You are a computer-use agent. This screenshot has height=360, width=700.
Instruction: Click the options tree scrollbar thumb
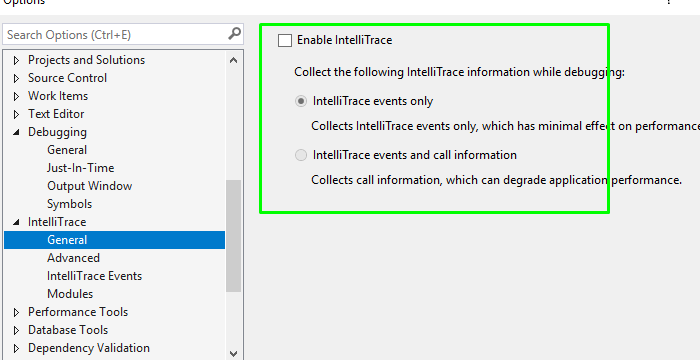click(233, 236)
